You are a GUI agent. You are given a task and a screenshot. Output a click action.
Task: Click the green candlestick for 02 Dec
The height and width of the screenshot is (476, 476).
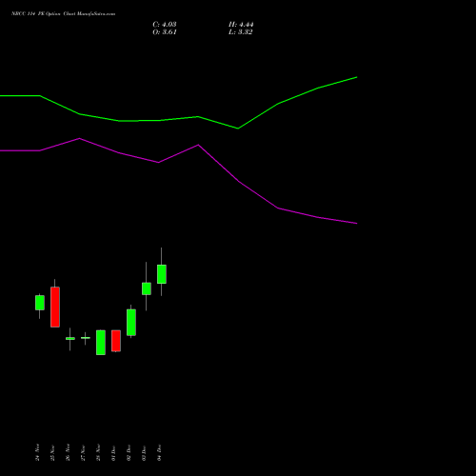pyautogui.click(x=131, y=322)
